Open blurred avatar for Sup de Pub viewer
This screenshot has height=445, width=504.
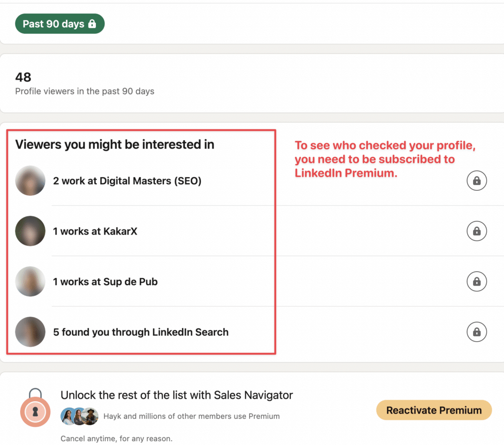30,281
